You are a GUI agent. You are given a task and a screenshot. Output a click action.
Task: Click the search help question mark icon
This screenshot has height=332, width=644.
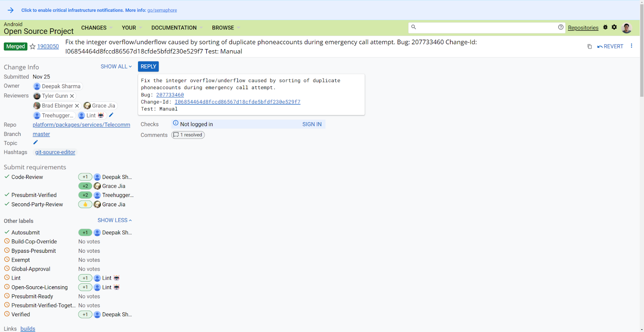click(x=561, y=27)
